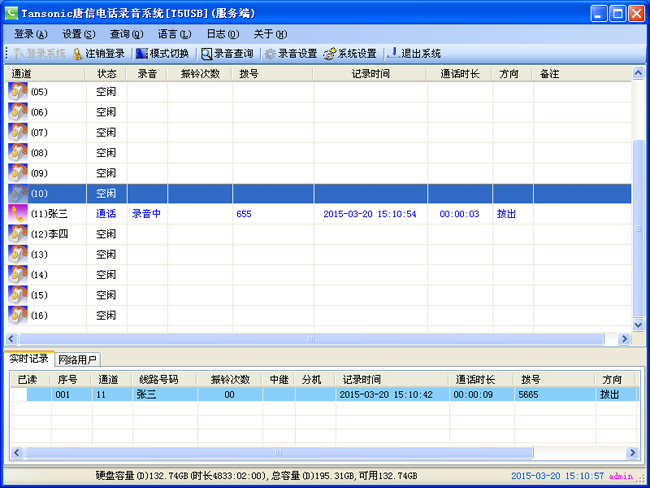Click the 通话时长 header in the bottom records table

click(x=474, y=380)
